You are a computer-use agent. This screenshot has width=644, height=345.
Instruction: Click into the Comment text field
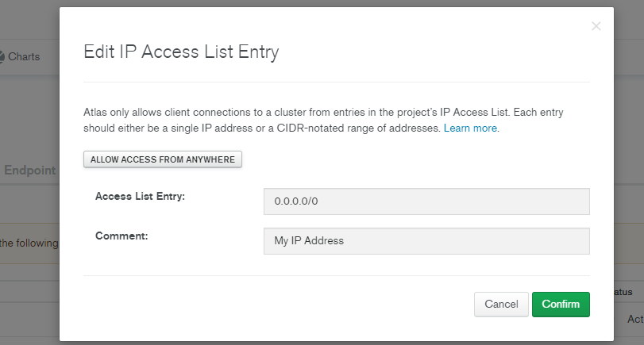coord(426,241)
